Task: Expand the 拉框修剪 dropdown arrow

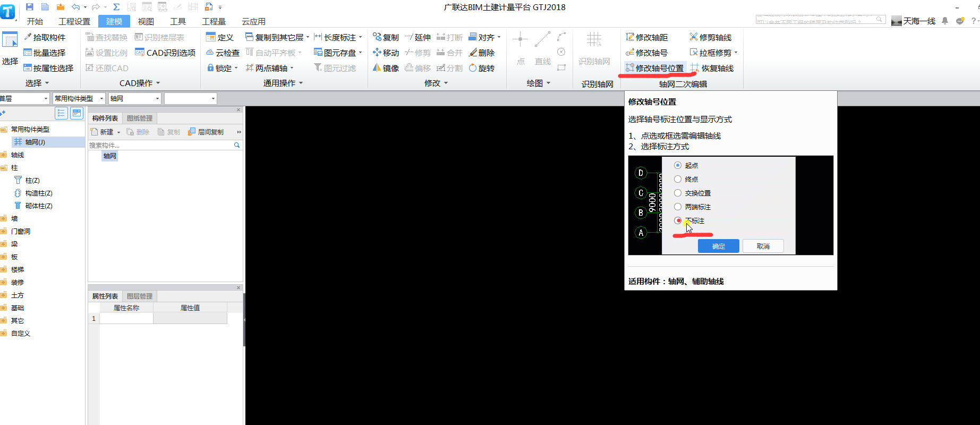Action: pyautogui.click(x=736, y=53)
